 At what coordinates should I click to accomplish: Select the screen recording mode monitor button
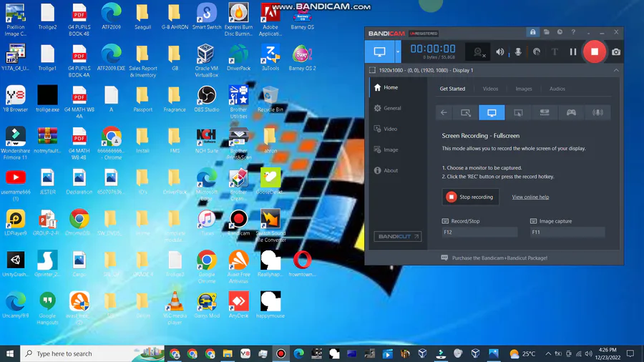(x=379, y=52)
